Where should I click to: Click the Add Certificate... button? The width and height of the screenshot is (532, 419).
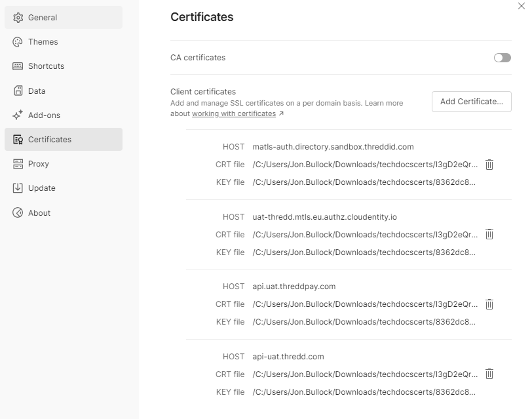coord(471,102)
